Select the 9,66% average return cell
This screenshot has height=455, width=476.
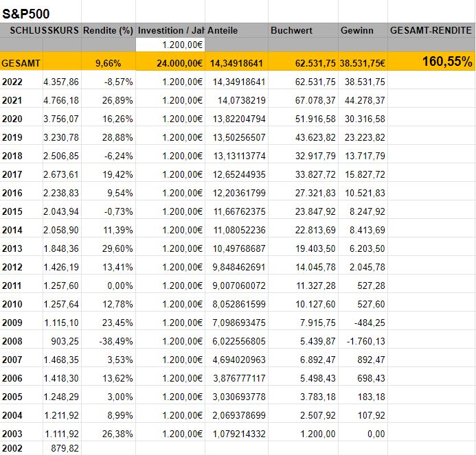108,63
